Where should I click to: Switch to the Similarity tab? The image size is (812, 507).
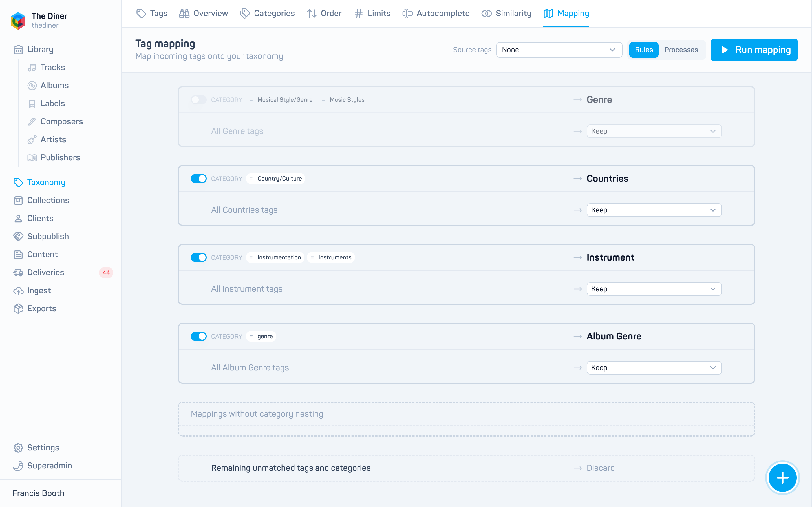click(x=506, y=14)
